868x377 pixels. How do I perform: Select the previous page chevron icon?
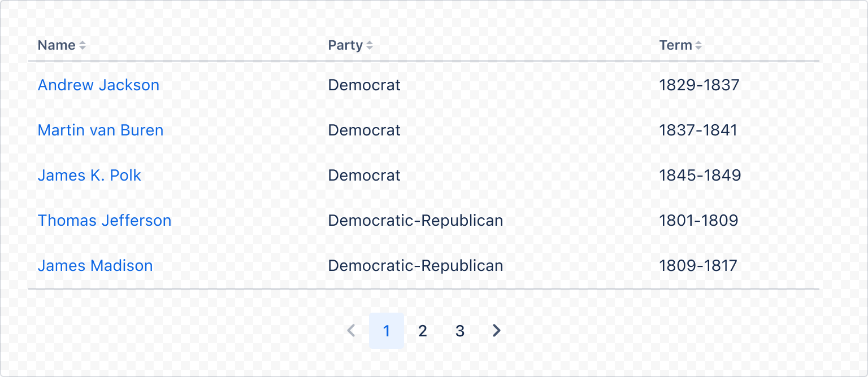click(x=351, y=331)
